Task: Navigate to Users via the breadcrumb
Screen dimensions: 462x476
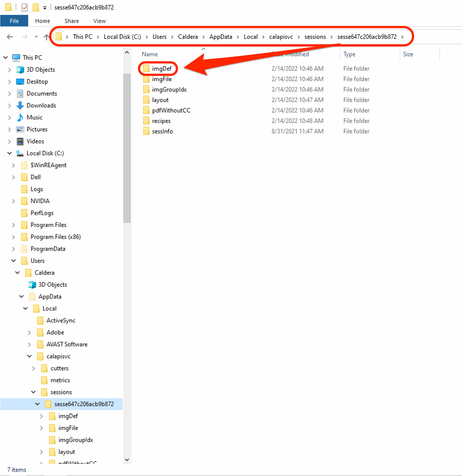Action: (159, 37)
